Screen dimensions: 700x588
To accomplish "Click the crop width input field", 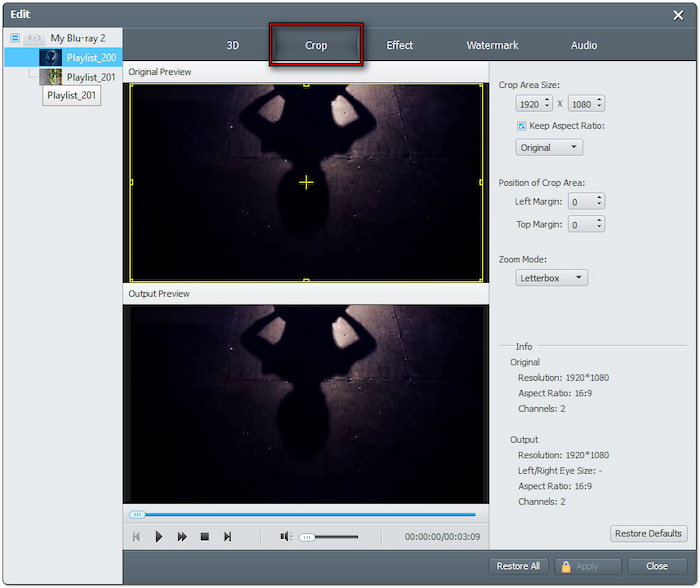I will click(528, 104).
